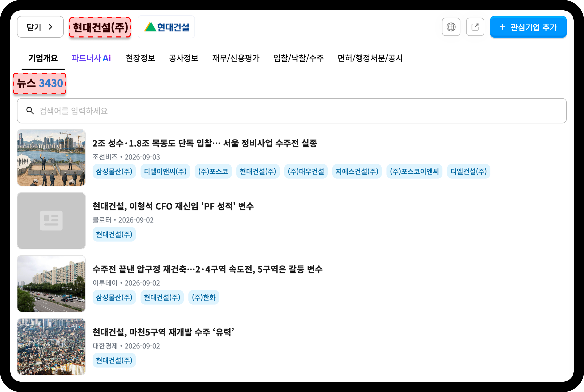Open the external link icon
The image size is (584, 392).
coord(475,27)
